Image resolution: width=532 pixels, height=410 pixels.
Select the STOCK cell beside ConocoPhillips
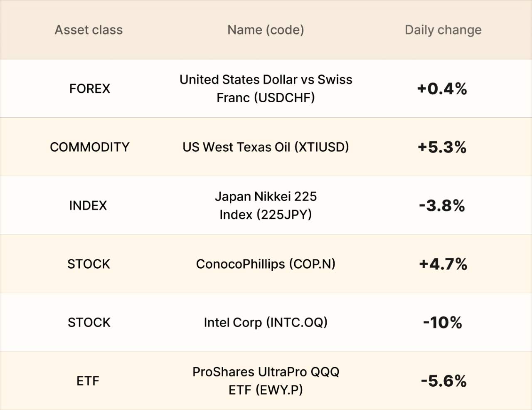(89, 264)
